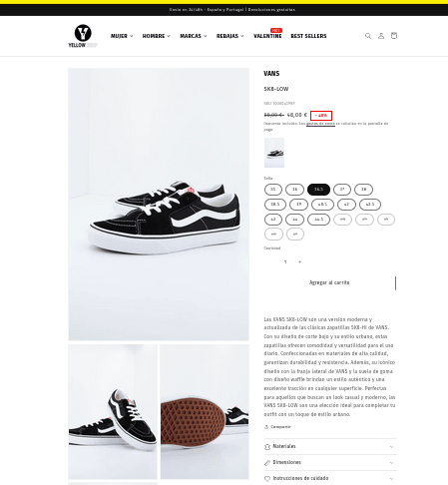Open the search magnifier icon
448x485 pixels.
[368, 36]
